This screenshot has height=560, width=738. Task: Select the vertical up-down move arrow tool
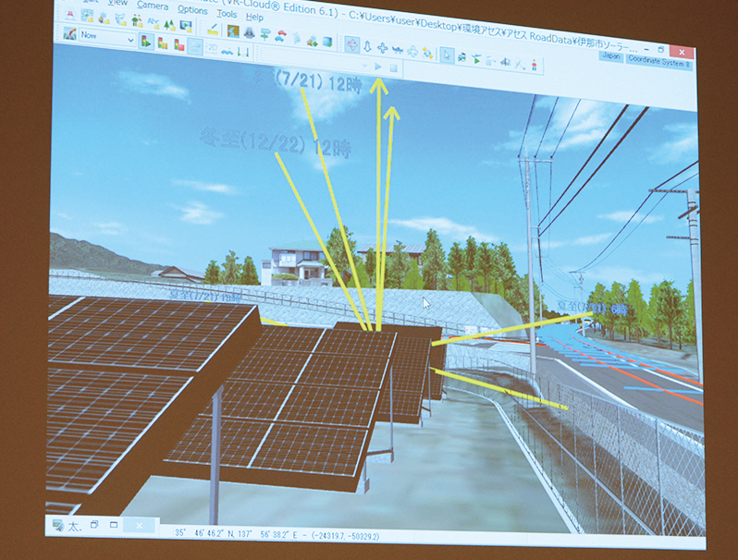tap(367, 46)
